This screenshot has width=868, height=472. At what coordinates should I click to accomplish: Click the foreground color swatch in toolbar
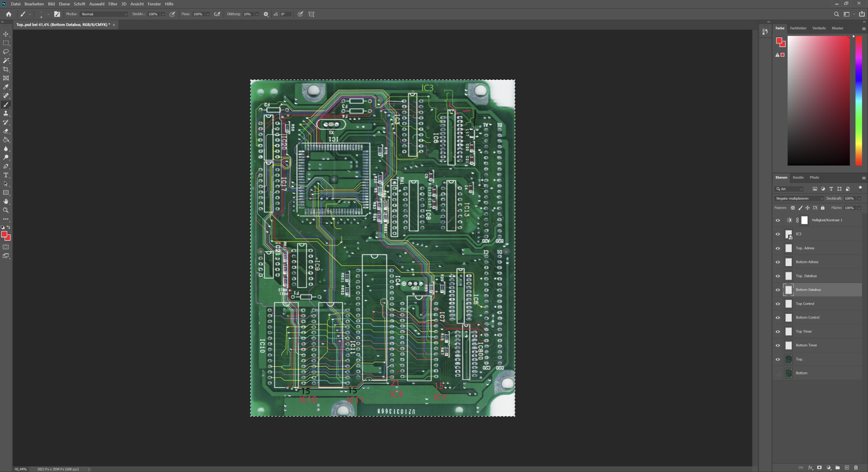pos(5,234)
